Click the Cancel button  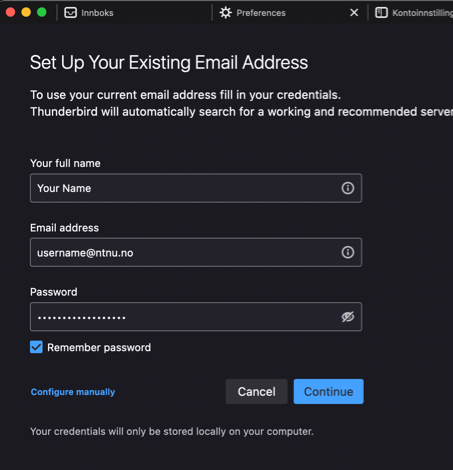tap(256, 391)
